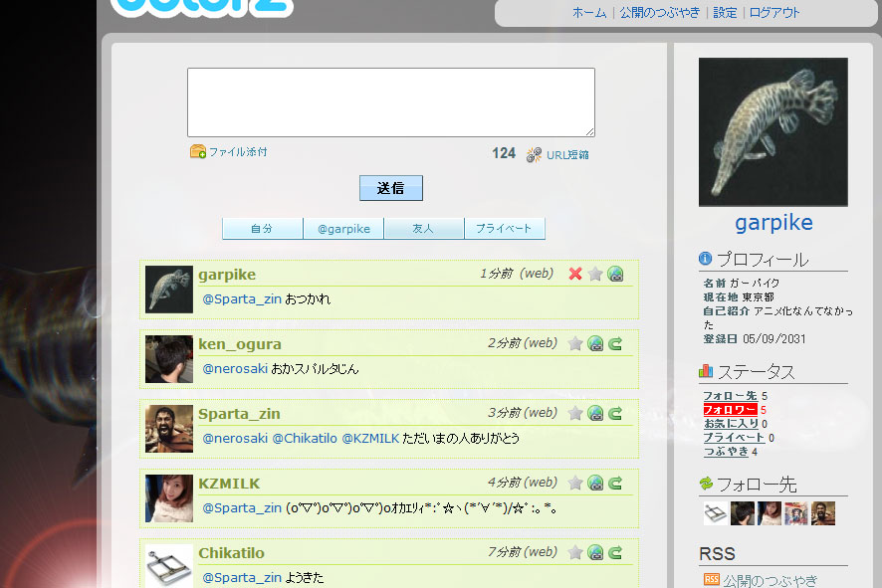Toggle favorite star on KZMILK's post

tap(575, 484)
